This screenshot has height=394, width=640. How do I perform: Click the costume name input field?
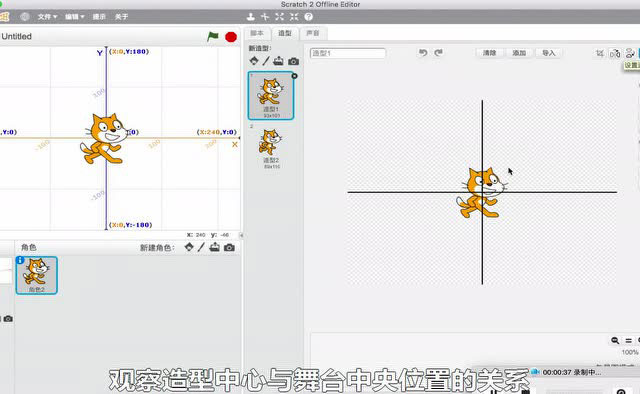point(348,53)
